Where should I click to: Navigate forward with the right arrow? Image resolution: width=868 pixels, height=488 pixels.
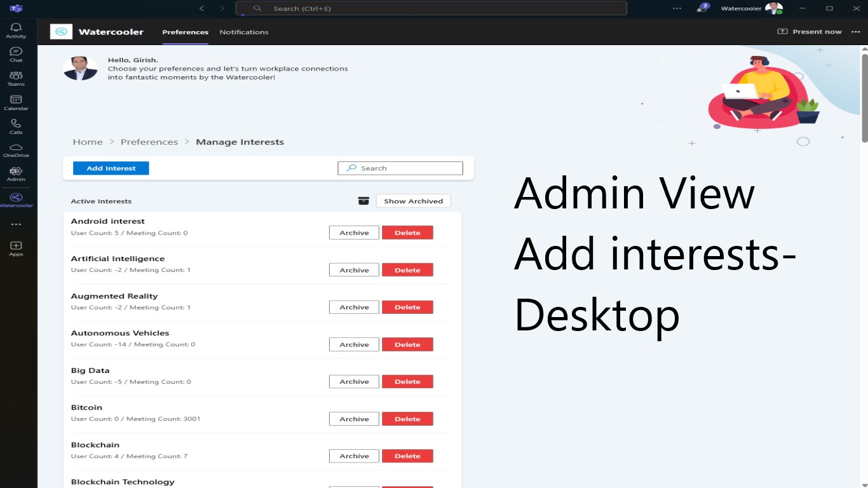click(222, 8)
